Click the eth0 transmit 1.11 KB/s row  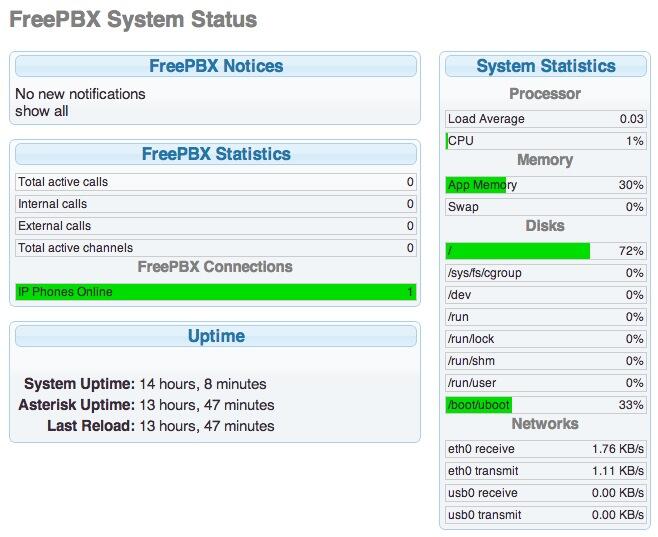tap(546, 471)
